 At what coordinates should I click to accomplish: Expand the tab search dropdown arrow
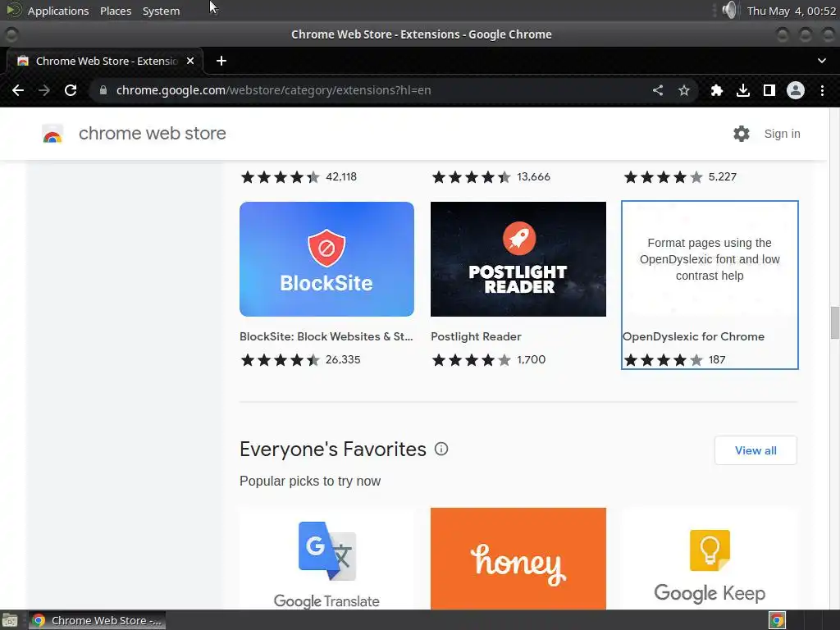pyautogui.click(x=822, y=61)
